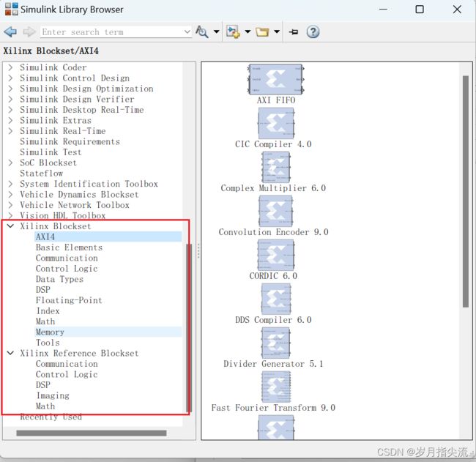This screenshot has height=462, width=476.
Task: Select Memory library
Action: pyautogui.click(x=50, y=332)
